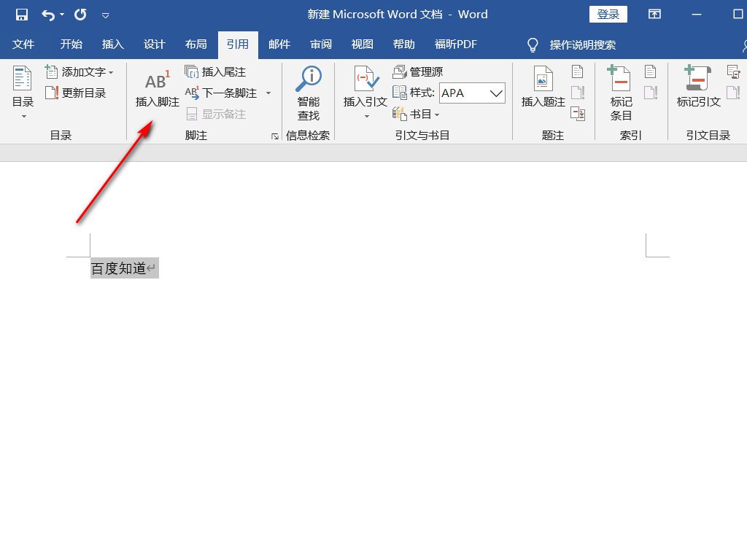Viewport: 747px width, 560px height.
Task: Click the Undo arrow in quick access toolbar
Action: click(48, 15)
